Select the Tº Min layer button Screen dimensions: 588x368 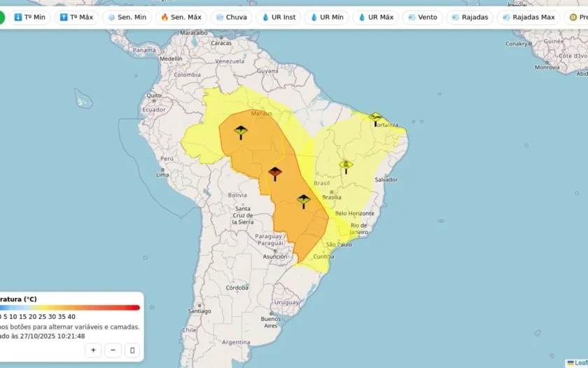coord(29,18)
